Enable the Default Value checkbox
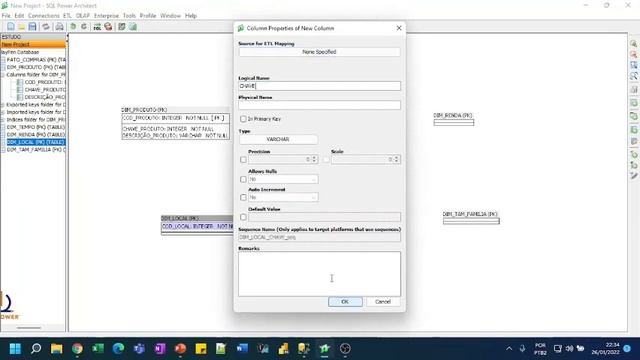 [243, 217]
